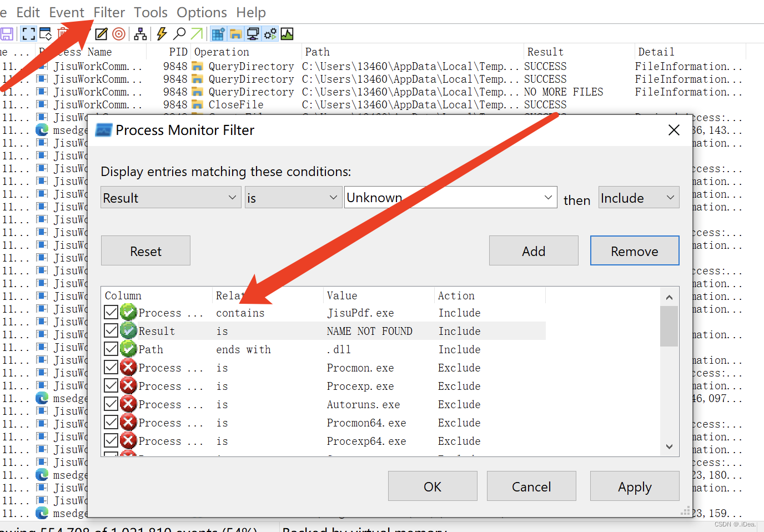This screenshot has height=532, width=764.
Task: Open the Process Tree toolbar icon
Action: click(x=140, y=34)
